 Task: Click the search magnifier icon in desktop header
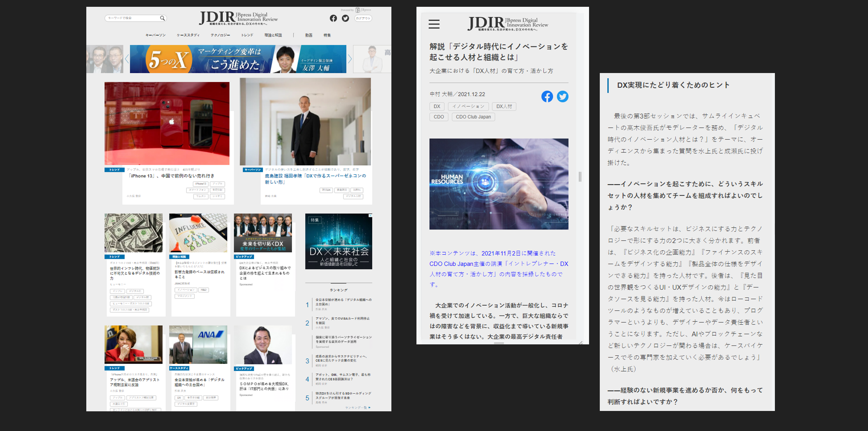click(162, 18)
